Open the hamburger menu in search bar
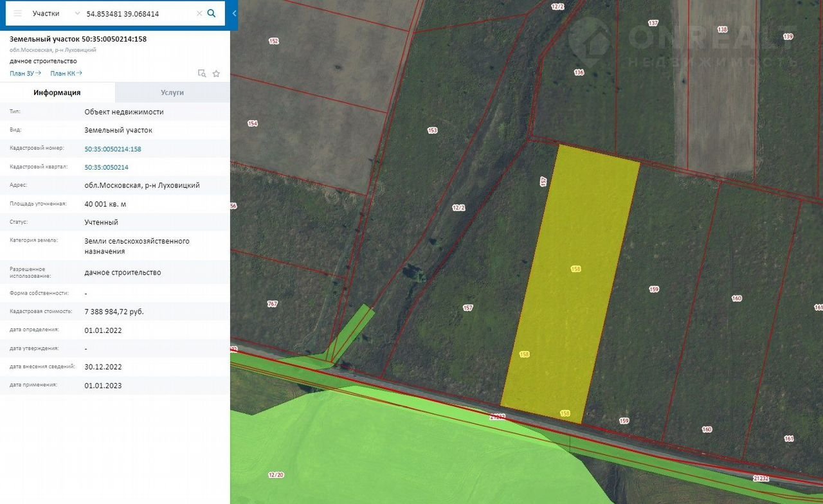Image resolution: width=823 pixels, height=504 pixels. pos(17,14)
